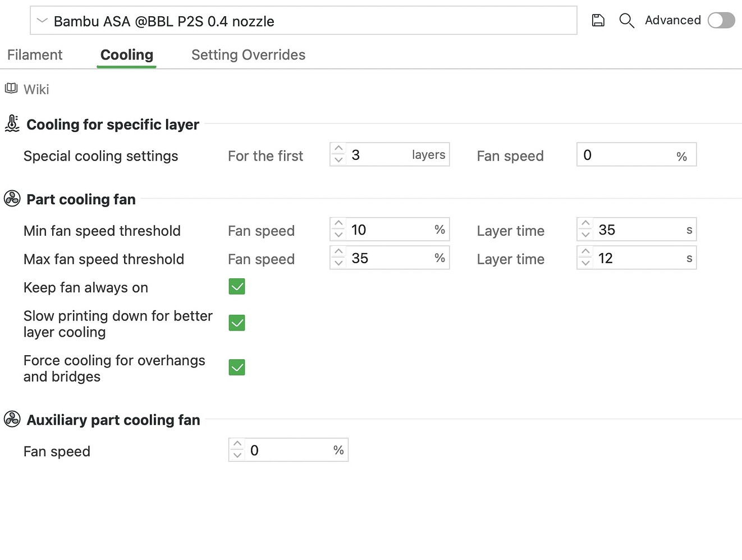742x560 pixels.
Task: Increase Min fan speed threshold fan speed
Action: tap(338, 223)
